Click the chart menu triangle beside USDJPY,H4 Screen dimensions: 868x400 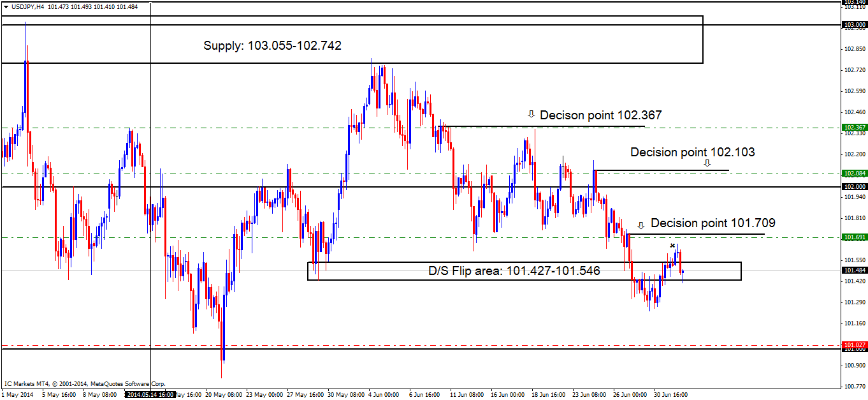[x=6, y=6]
